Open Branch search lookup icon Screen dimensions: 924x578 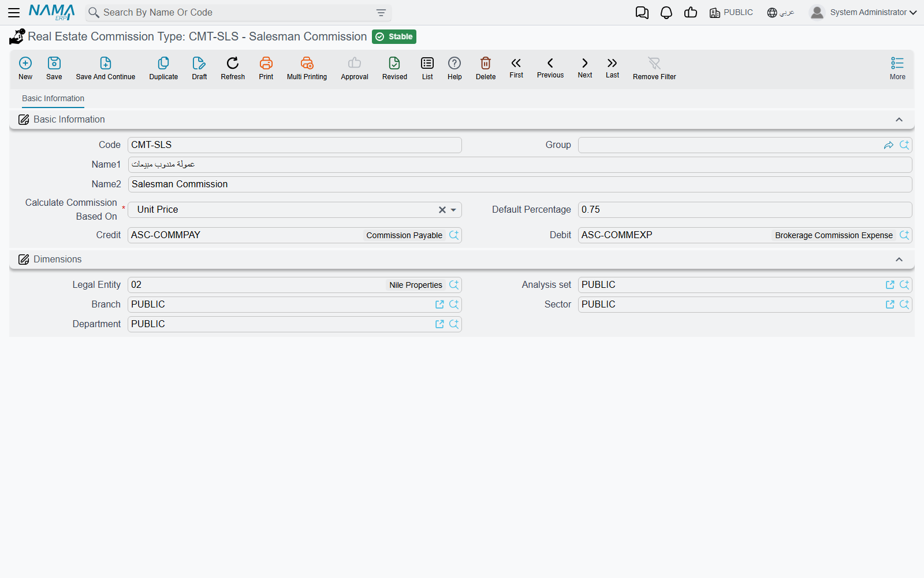[454, 305]
